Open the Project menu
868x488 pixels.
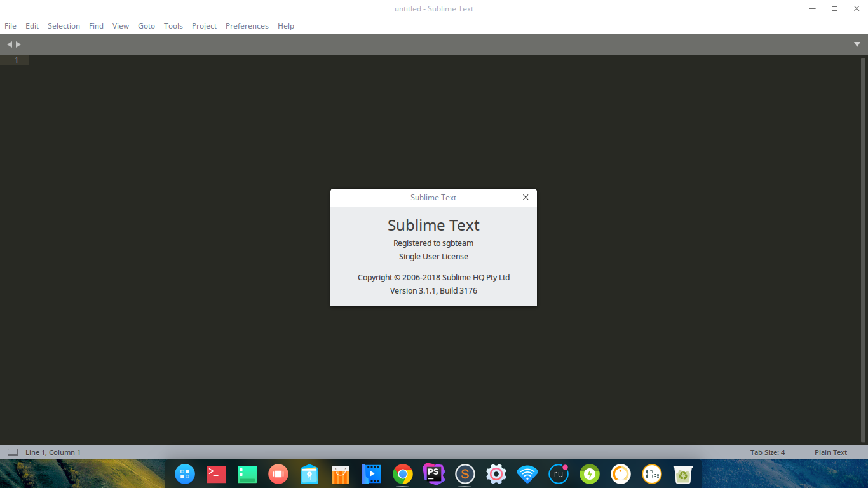coord(205,26)
